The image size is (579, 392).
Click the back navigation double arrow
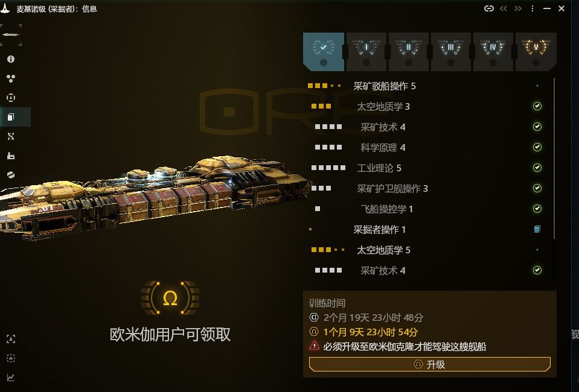(504, 8)
